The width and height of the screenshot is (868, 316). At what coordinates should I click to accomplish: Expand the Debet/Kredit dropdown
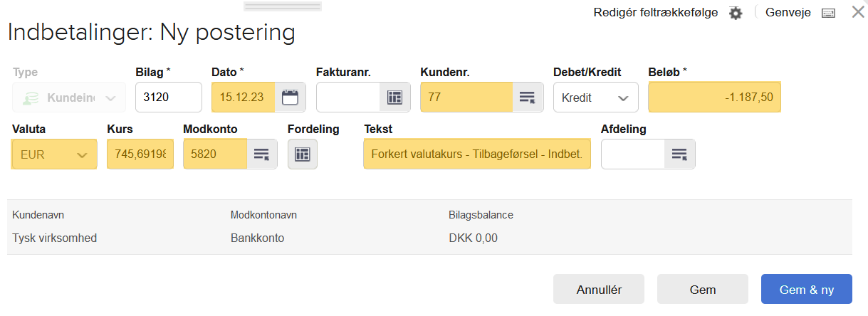coord(595,98)
